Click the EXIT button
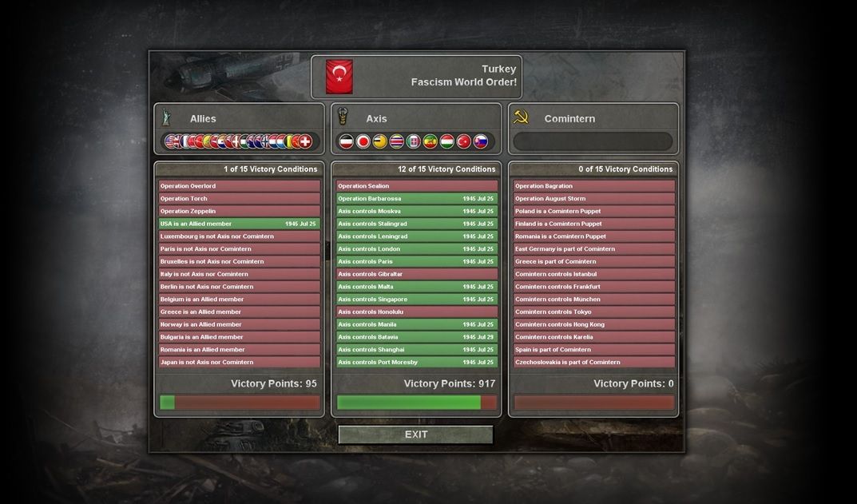857x504 pixels. pyautogui.click(x=416, y=435)
